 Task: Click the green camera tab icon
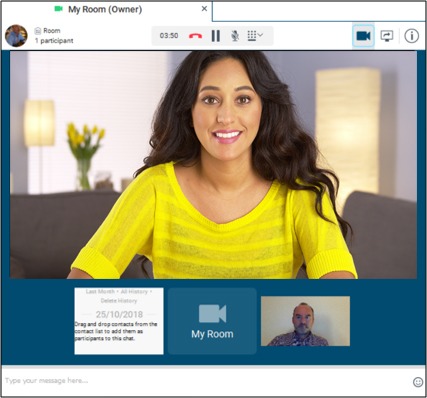pyautogui.click(x=59, y=9)
